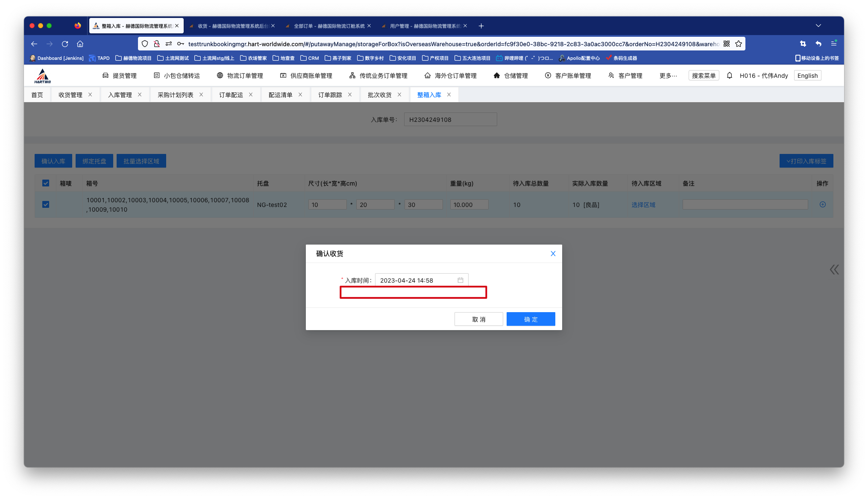This screenshot has height=499, width=868.
Task: Click the calendar icon in 入库时间 field
Action: pyautogui.click(x=460, y=280)
